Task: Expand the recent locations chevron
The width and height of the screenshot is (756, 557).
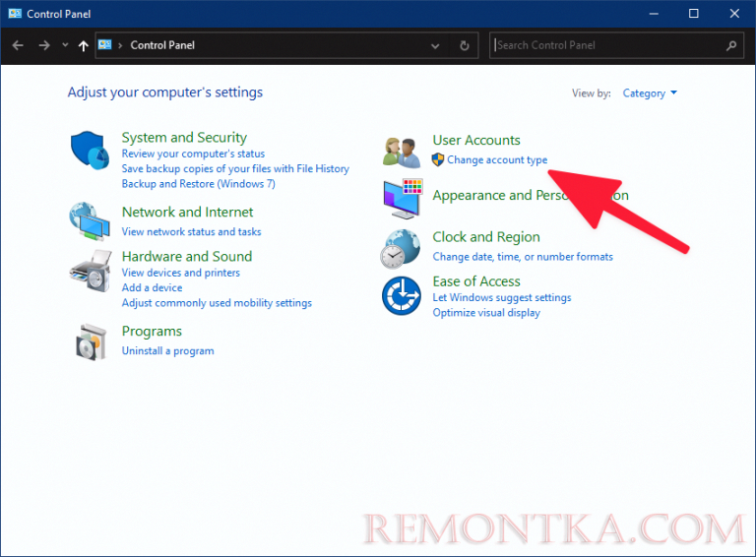Action: point(65,45)
